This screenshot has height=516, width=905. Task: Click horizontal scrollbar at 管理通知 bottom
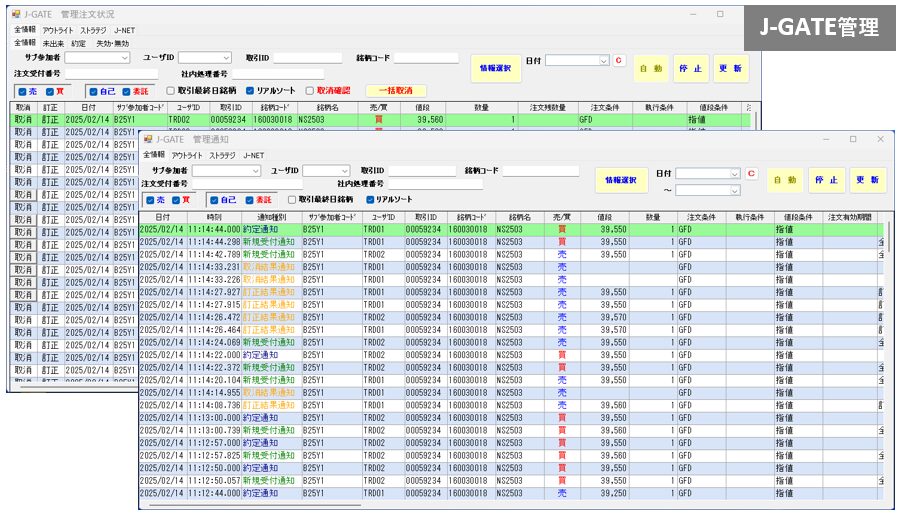tap(254, 504)
